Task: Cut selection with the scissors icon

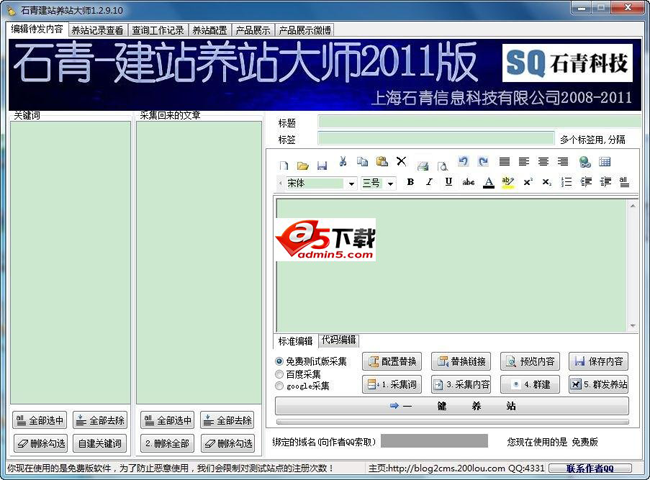Action: pos(343,161)
